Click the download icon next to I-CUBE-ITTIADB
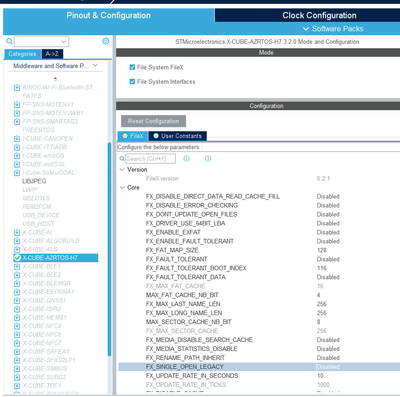This screenshot has width=400, height=397. click(x=17, y=147)
